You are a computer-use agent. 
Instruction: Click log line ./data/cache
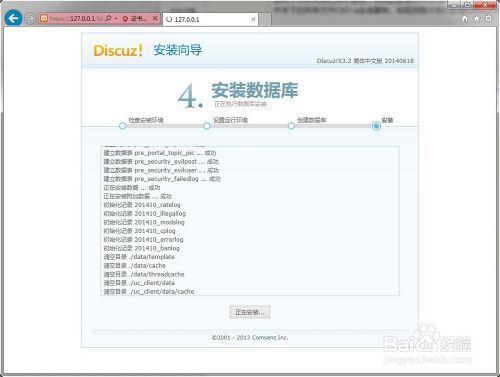coord(135,266)
